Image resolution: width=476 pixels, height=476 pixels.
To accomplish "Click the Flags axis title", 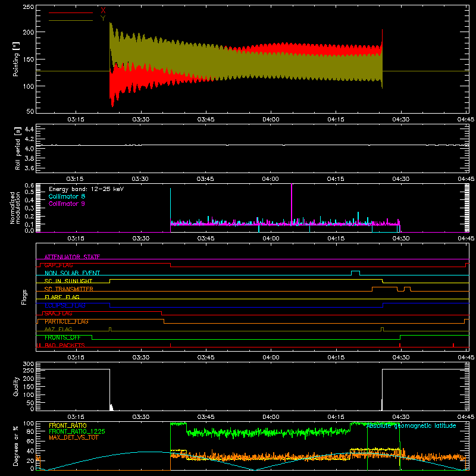I will [24, 297].
